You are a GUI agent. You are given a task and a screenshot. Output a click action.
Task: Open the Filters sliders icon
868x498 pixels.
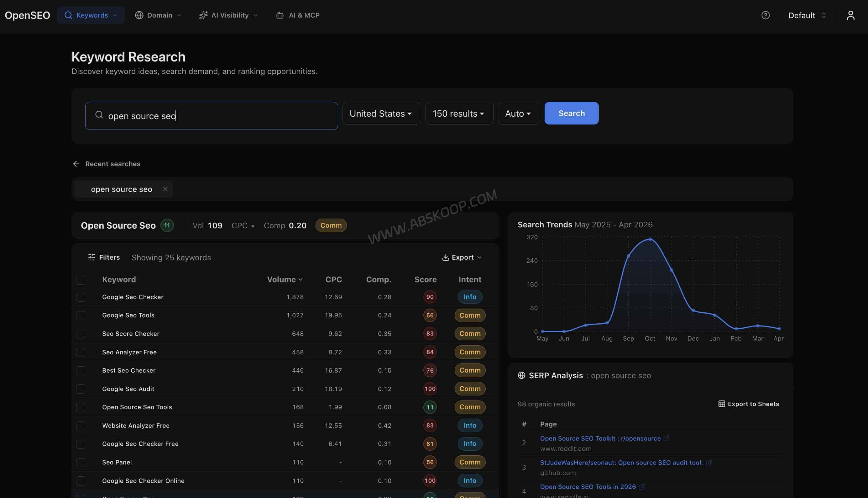pos(92,257)
